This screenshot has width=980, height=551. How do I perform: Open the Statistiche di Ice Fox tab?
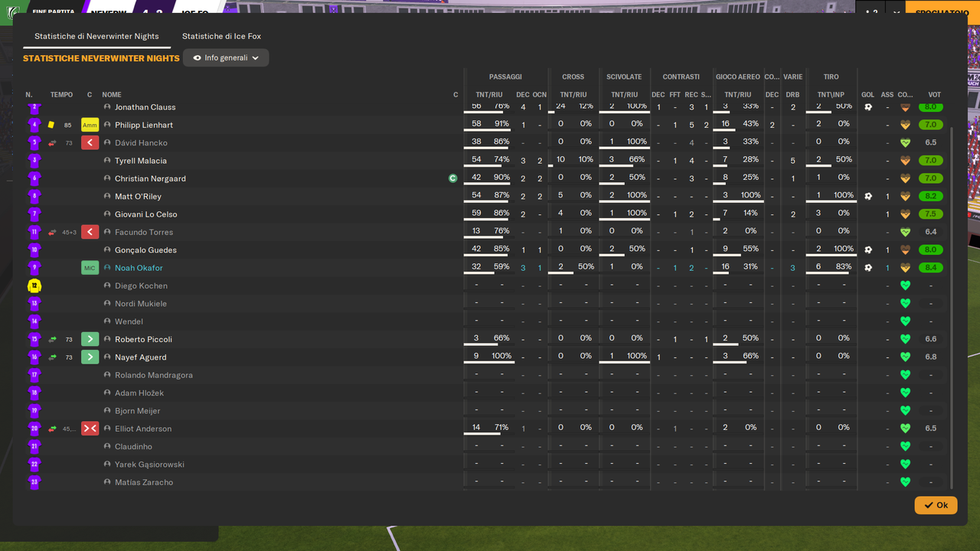pos(221,36)
